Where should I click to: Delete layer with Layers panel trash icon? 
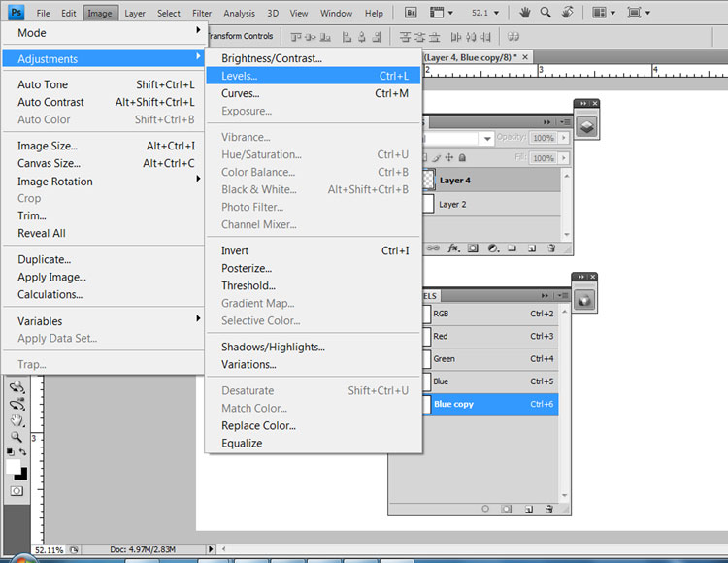click(x=551, y=248)
